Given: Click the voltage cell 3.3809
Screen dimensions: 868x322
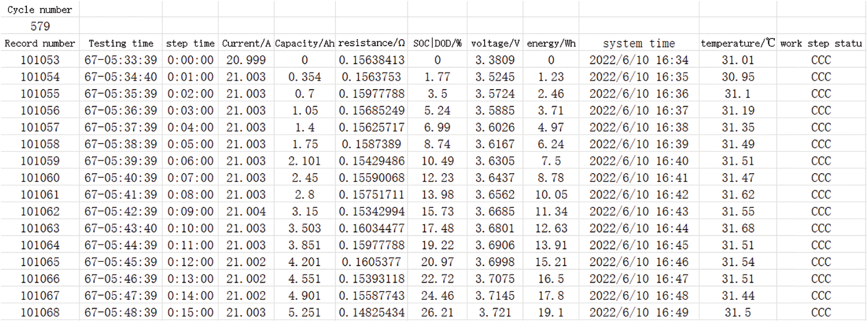Looking at the screenshot, I should (495, 60).
